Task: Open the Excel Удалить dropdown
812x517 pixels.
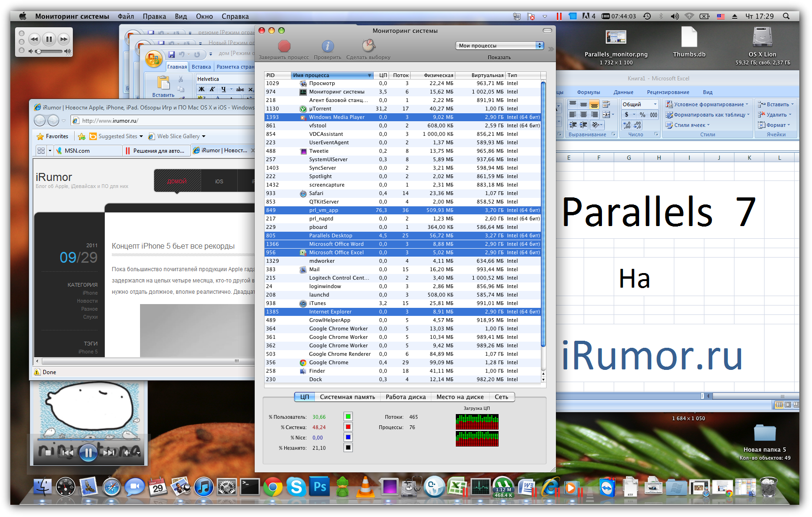Action: click(775, 115)
